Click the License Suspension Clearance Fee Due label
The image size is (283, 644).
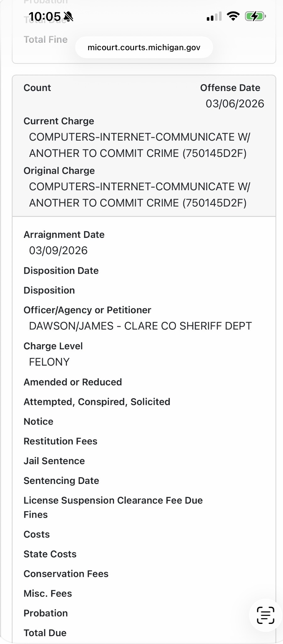[x=113, y=501]
